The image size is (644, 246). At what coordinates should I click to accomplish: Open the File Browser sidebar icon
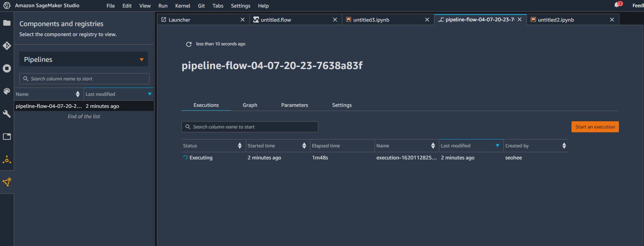[7, 23]
